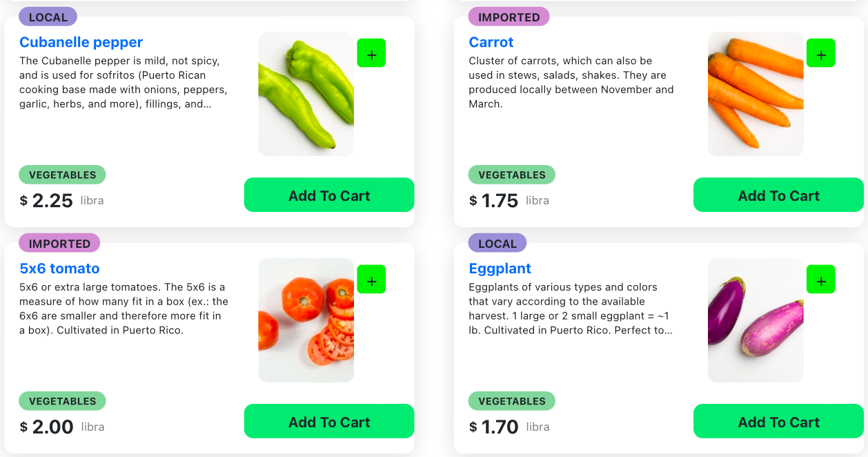868x457 pixels.
Task: Click the plus icon on Carrot card
Action: [820, 53]
